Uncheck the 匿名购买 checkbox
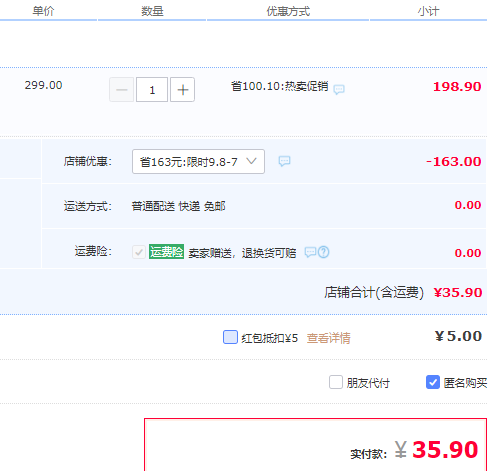492x471 pixels. click(x=433, y=382)
